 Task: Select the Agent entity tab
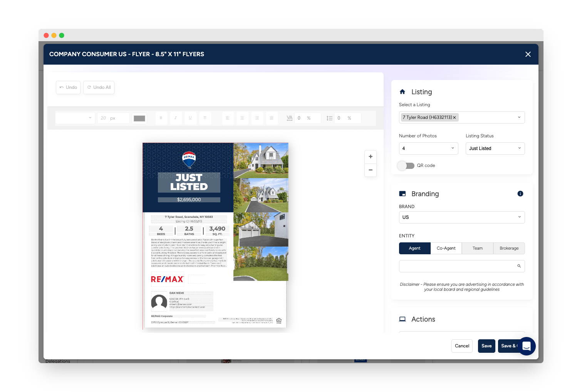(x=415, y=249)
